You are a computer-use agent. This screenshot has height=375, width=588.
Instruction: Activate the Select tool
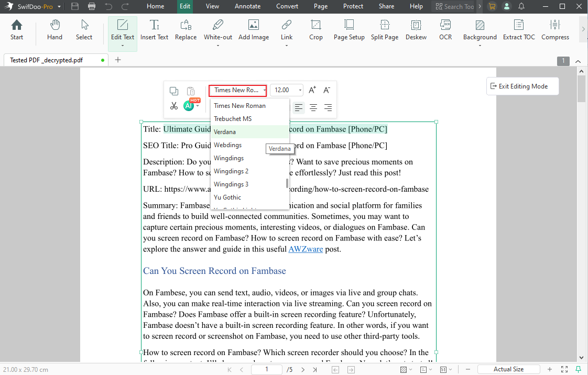[x=84, y=30]
